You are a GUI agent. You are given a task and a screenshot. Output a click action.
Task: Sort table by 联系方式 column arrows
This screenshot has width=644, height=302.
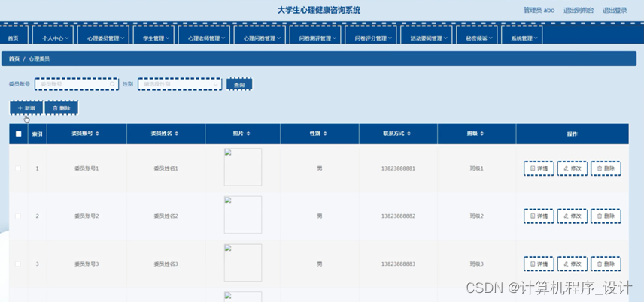(409, 134)
